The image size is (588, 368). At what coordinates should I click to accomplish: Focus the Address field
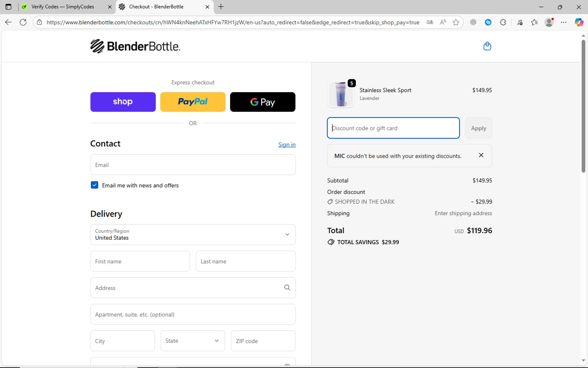click(193, 288)
